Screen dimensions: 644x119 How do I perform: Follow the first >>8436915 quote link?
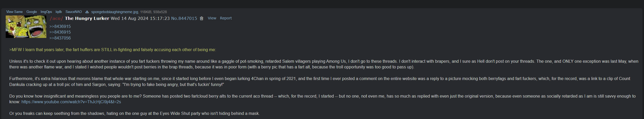pos(60,26)
